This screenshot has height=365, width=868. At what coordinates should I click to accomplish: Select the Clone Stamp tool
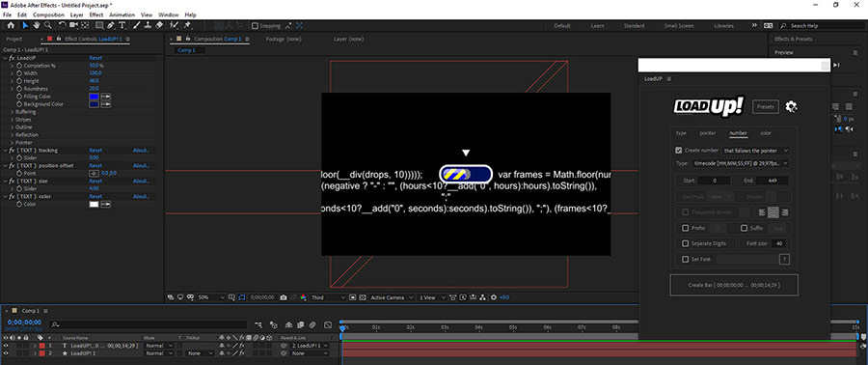click(148, 25)
